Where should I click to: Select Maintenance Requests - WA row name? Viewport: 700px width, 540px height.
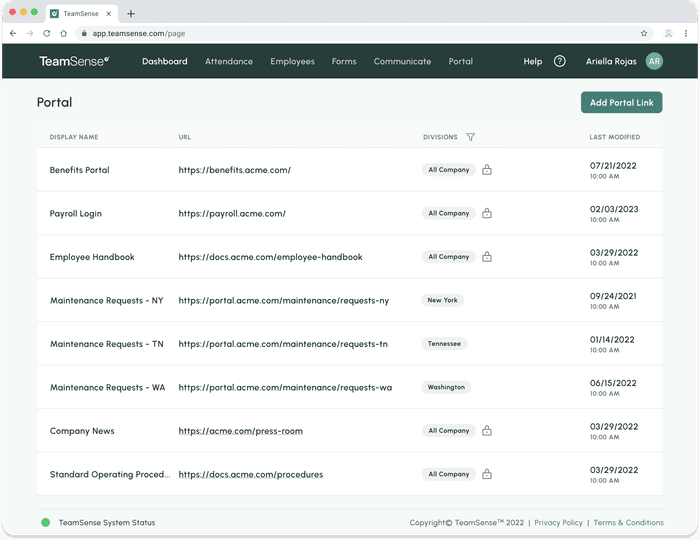108,387
